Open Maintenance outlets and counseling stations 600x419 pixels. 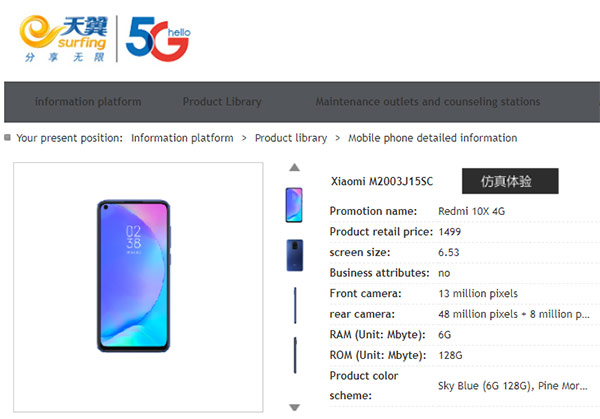(x=428, y=102)
